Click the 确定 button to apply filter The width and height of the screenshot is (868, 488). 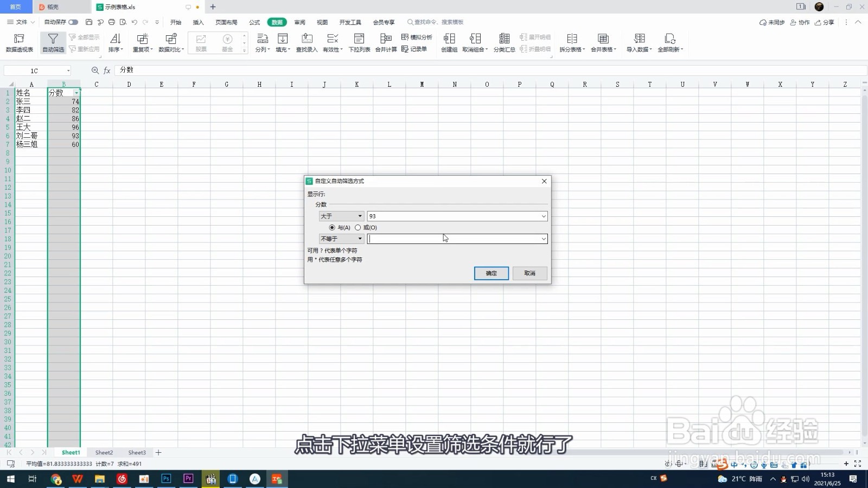click(x=491, y=273)
